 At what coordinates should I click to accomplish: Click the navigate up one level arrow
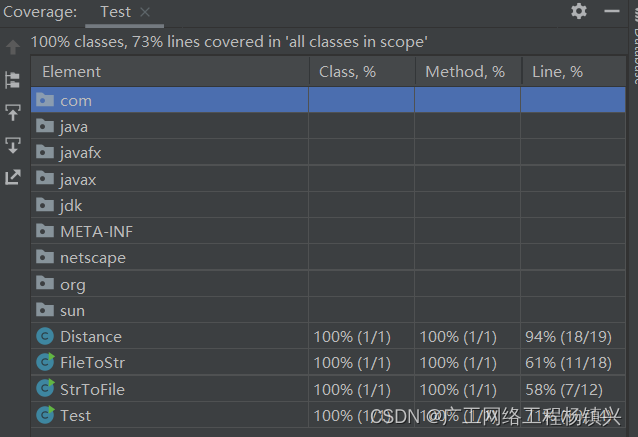click(x=13, y=47)
